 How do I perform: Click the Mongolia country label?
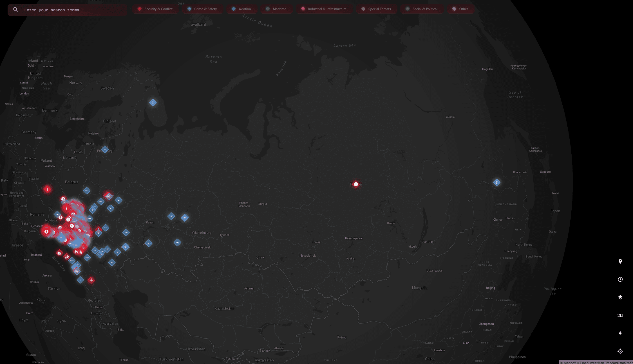point(420,288)
